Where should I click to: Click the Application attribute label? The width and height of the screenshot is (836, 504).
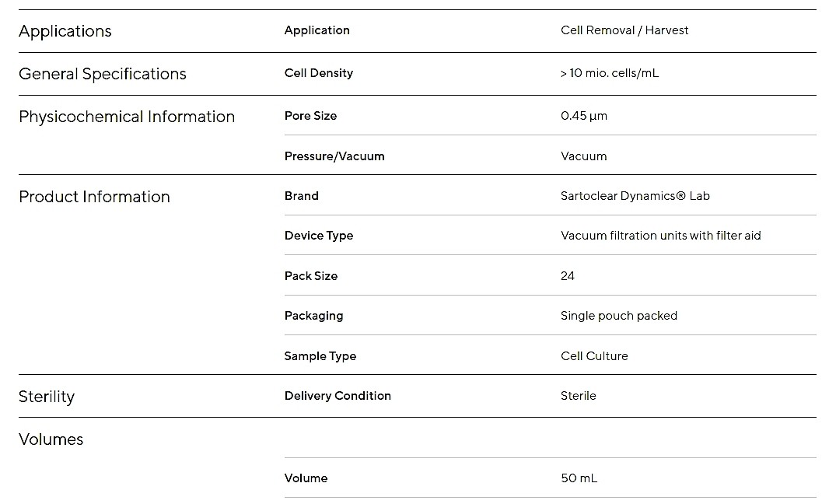click(317, 30)
